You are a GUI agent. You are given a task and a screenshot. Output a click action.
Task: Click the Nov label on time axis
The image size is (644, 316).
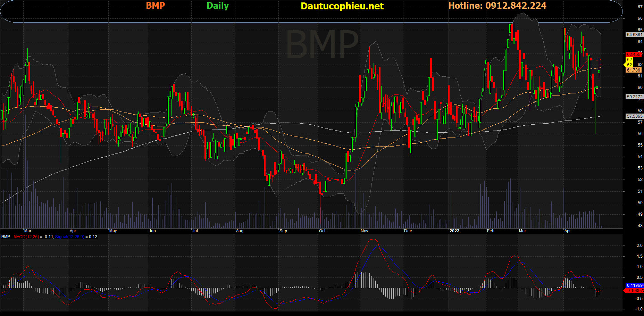click(x=365, y=231)
